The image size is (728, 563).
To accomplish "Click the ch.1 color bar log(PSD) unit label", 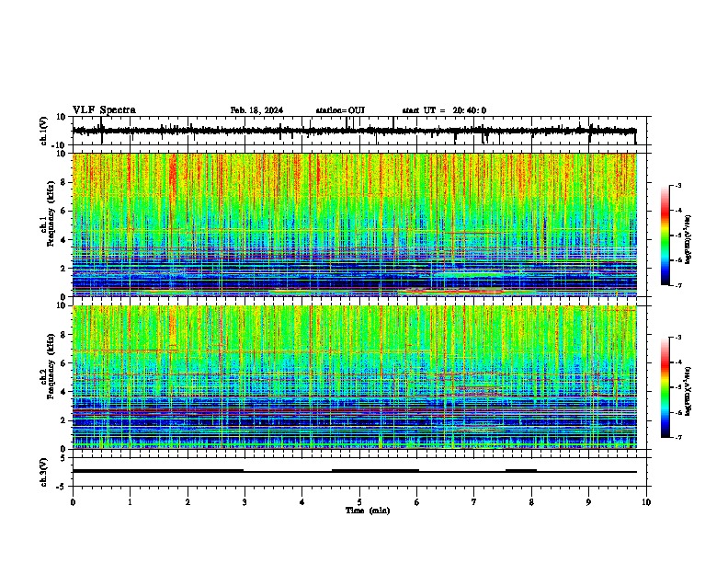I will 688,239.
